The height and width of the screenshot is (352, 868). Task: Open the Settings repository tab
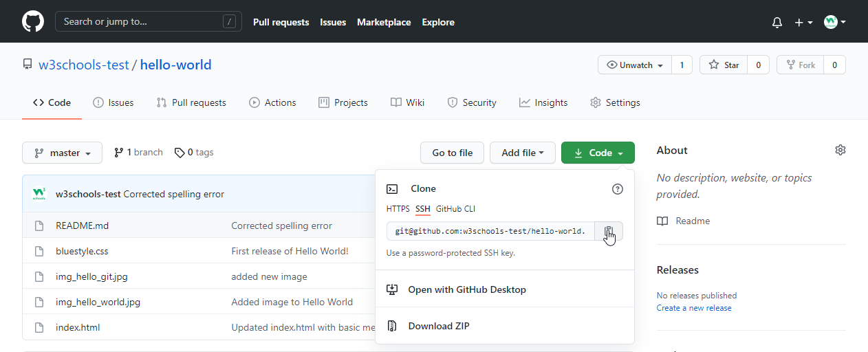point(615,102)
